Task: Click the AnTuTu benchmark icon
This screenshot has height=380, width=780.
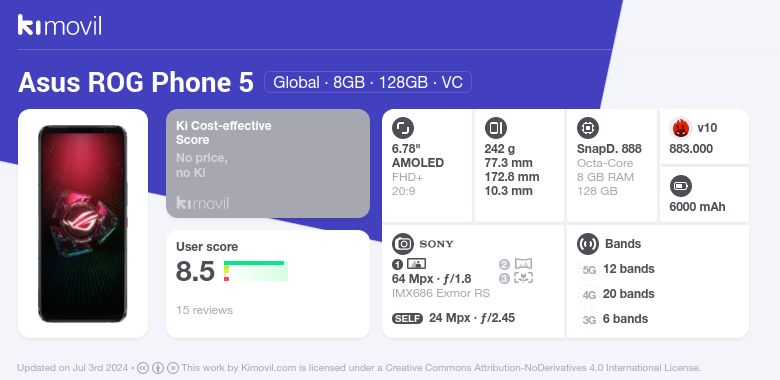Action: point(681,128)
